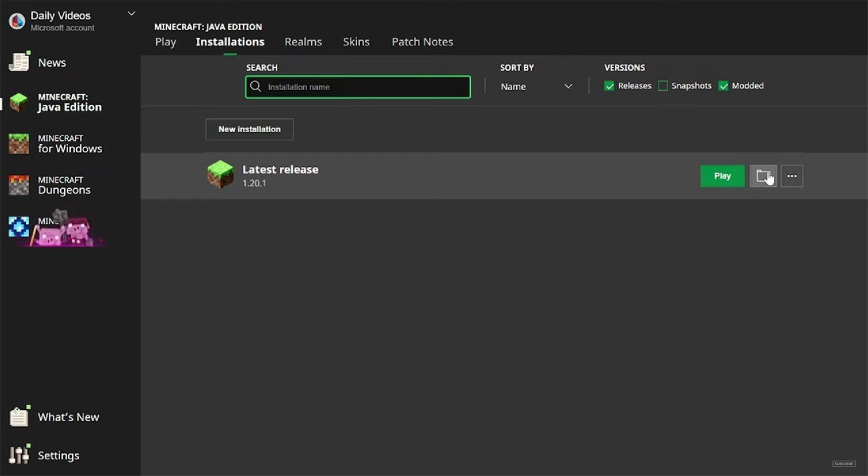The image size is (868, 476).
Task: Open Minecraft for Windows dirt block icon
Action: pyautogui.click(x=19, y=144)
